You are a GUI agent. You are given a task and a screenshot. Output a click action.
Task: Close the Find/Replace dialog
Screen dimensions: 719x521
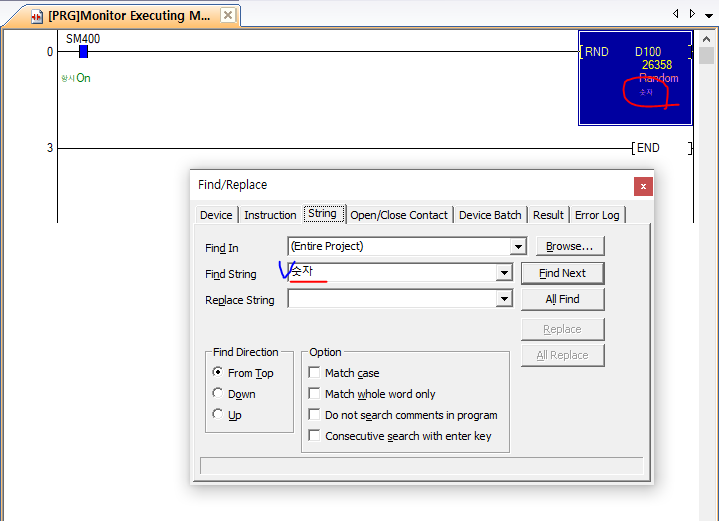coord(643,186)
